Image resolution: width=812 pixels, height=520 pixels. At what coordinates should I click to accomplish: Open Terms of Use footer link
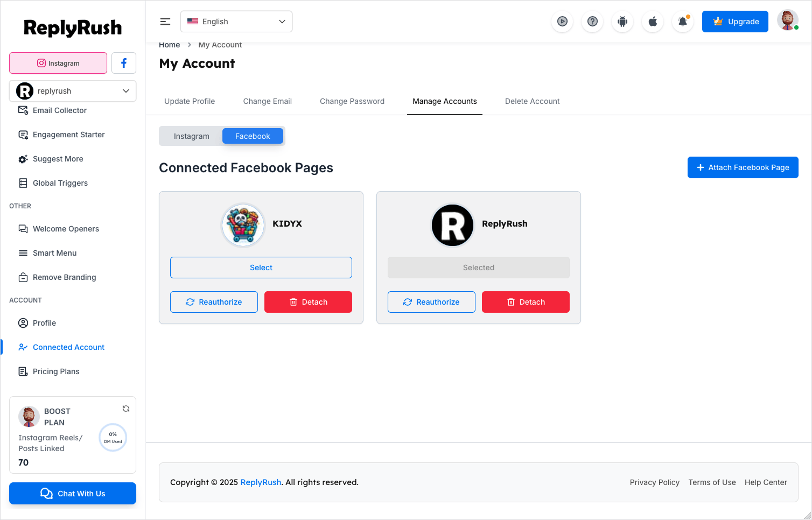coord(712,482)
